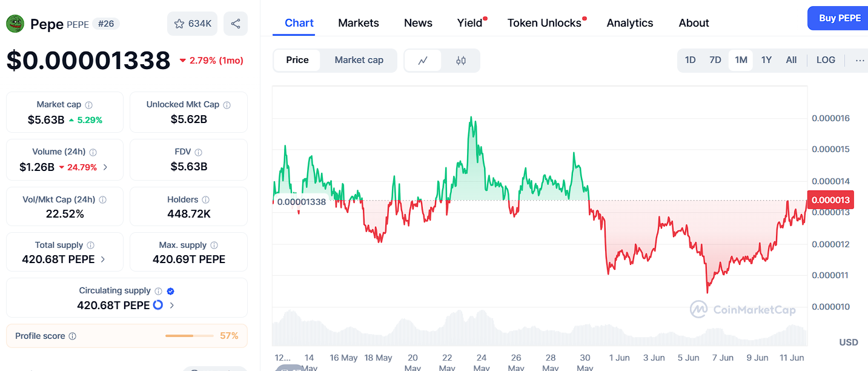Viewport: 868px width, 371px height.
Task: Open the Markets tab
Action: [359, 23]
